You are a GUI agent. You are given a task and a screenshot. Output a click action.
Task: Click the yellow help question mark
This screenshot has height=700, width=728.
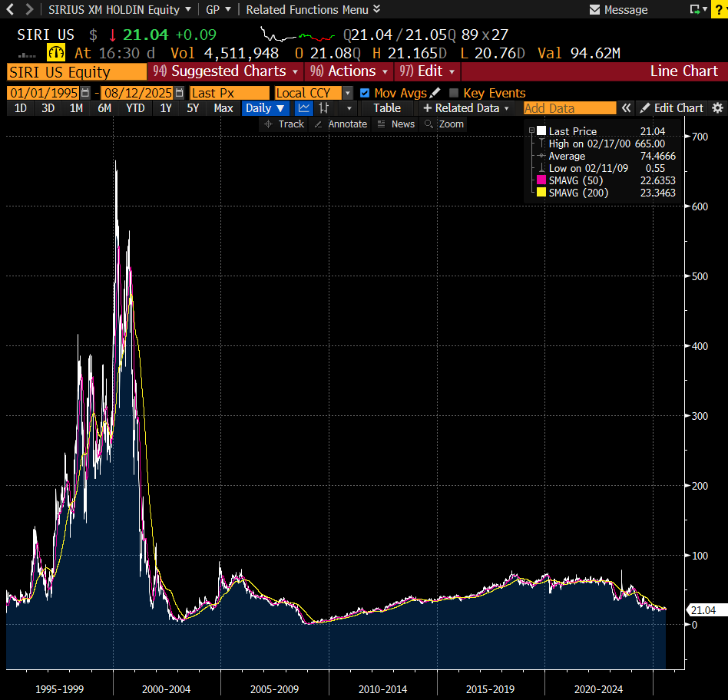(720, 10)
